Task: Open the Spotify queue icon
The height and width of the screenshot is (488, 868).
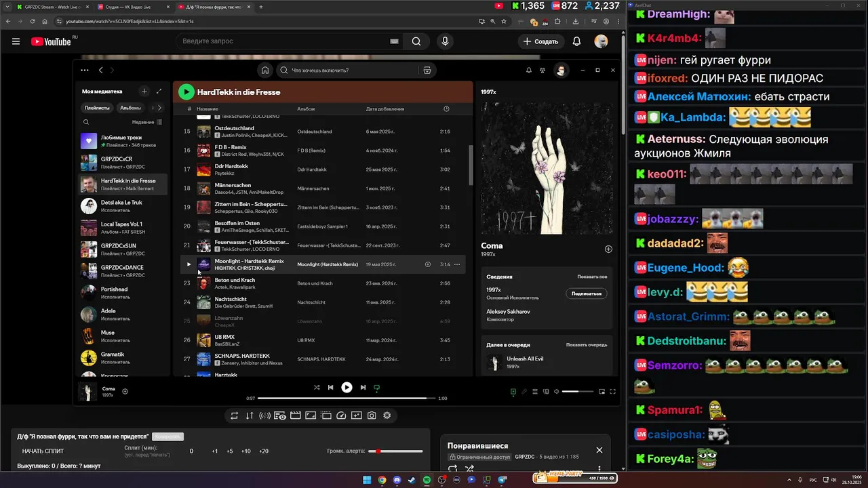Action: click(535, 391)
